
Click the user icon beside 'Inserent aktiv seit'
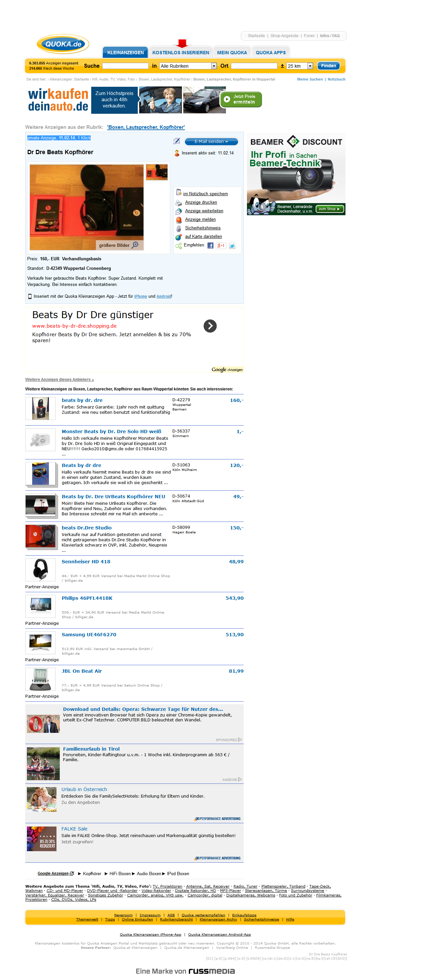[177, 153]
